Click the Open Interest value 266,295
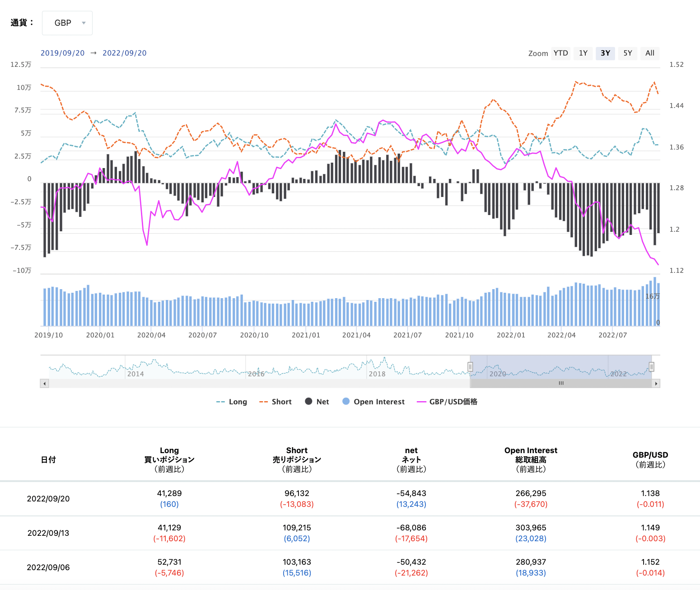The height and width of the screenshot is (590, 700). (x=531, y=493)
